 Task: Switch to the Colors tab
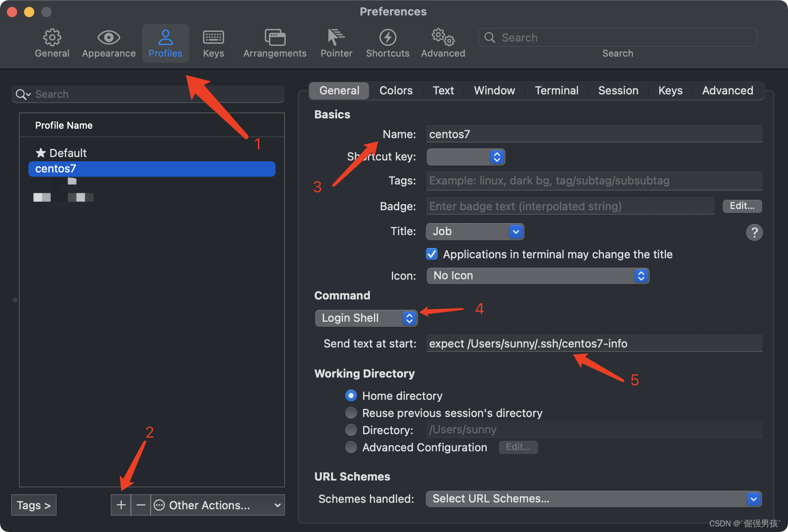pos(395,91)
